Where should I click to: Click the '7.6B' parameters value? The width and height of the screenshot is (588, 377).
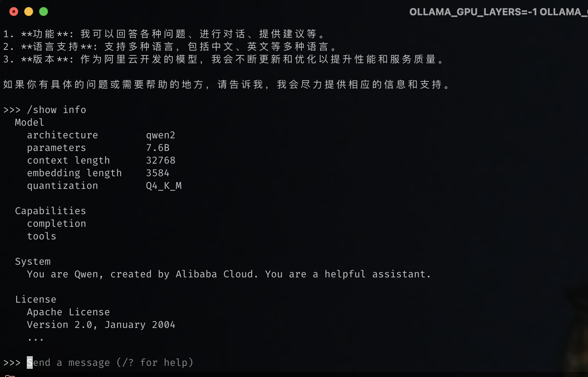point(157,148)
